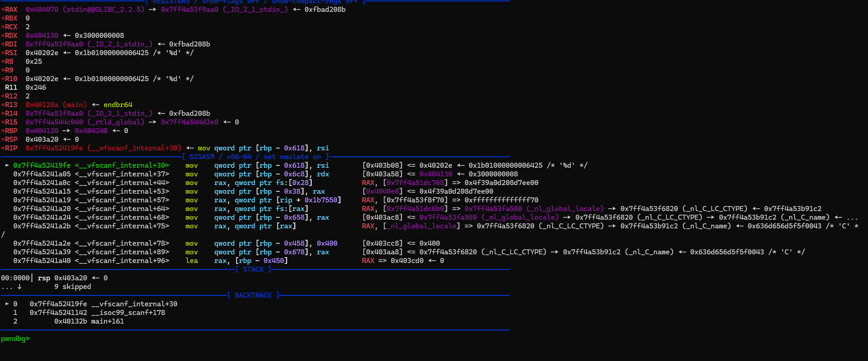The image size is (868, 361).
Task: Click 'set emulate on' in the DISASM header
Action: [292, 157]
